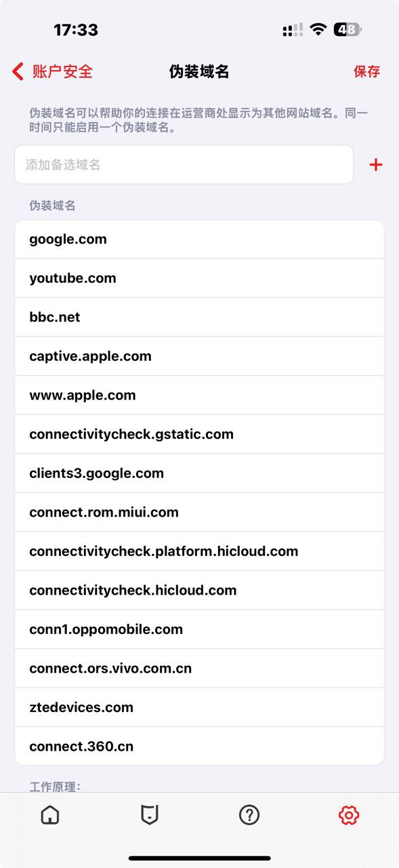
Task: Go back to 账户安全
Action: tap(53, 71)
